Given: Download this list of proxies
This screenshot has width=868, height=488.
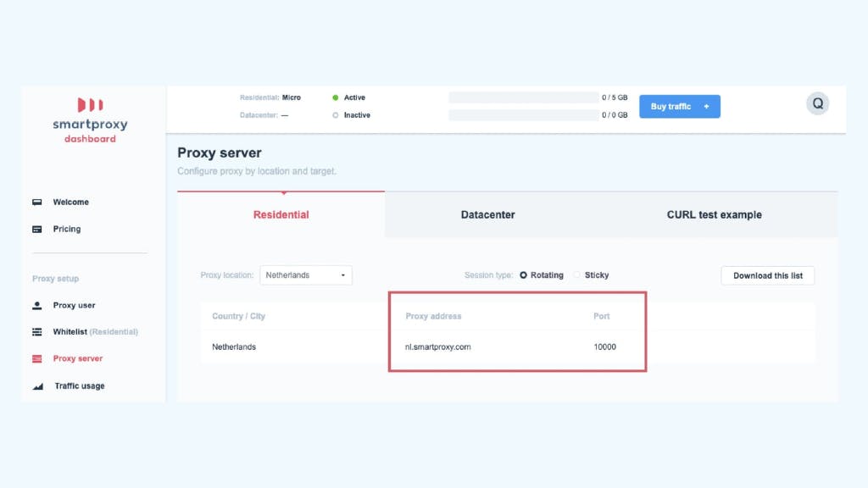Looking at the screenshot, I should tap(768, 275).
